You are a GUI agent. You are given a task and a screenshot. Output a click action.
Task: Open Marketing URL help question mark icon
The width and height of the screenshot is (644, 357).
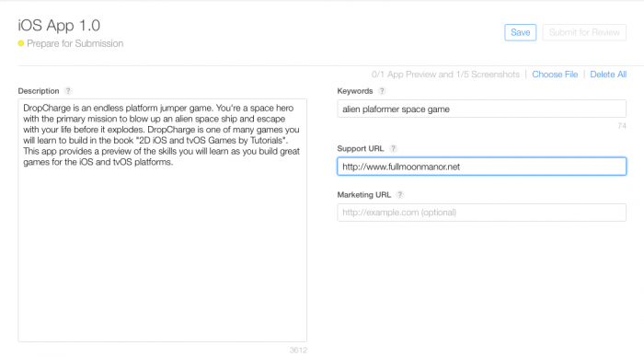pyautogui.click(x=399, y=195)
